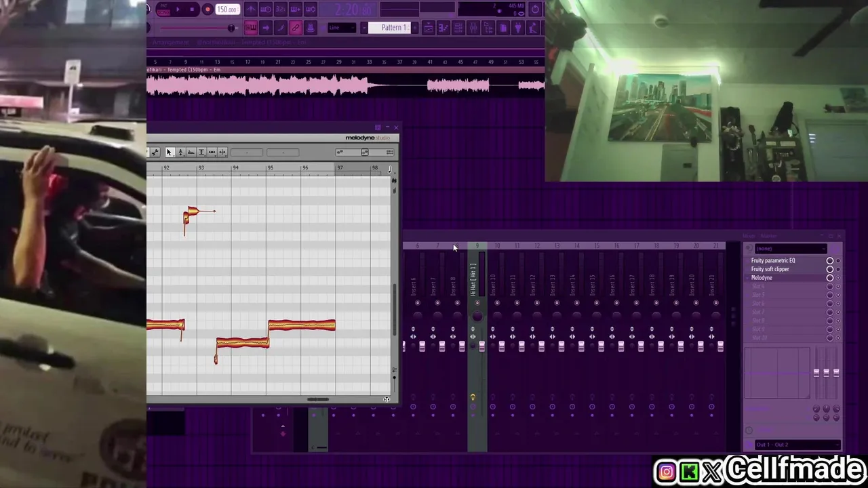Toggle the typing keyboard to piano icon
Viewport: 868px width, 488px height.
[251, 28]
